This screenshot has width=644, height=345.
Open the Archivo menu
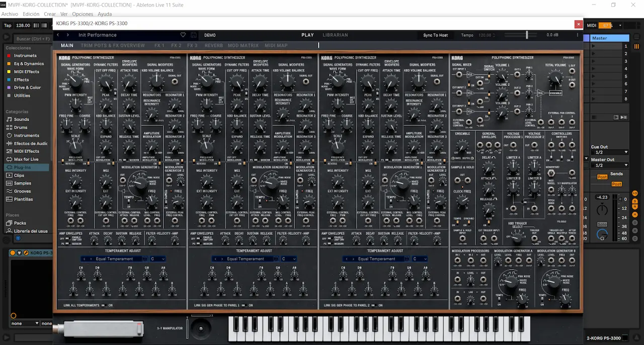click(x=10, y=14)
